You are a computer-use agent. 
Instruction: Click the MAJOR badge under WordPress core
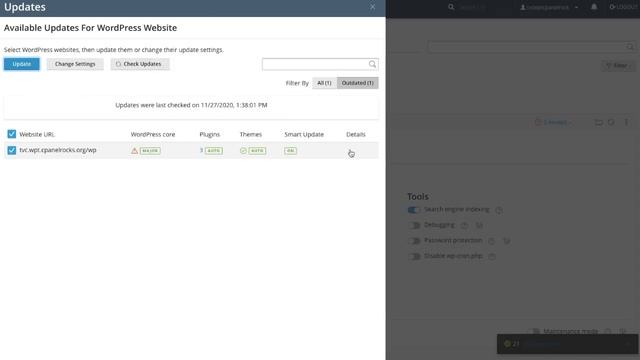[150, 151]
